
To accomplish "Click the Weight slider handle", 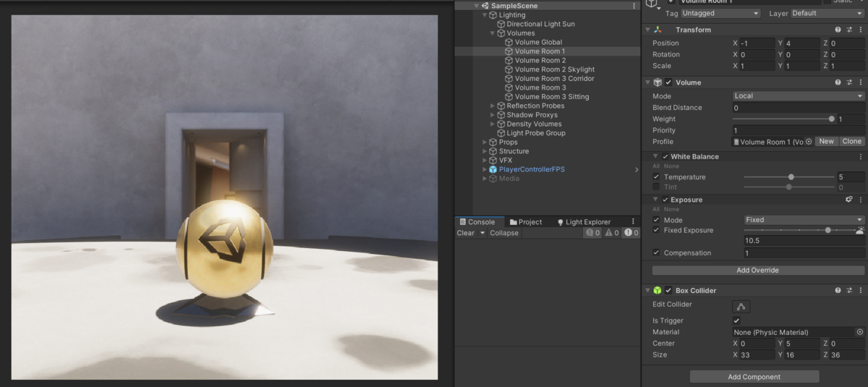I will pyautogui.click(x=832, y=119).
